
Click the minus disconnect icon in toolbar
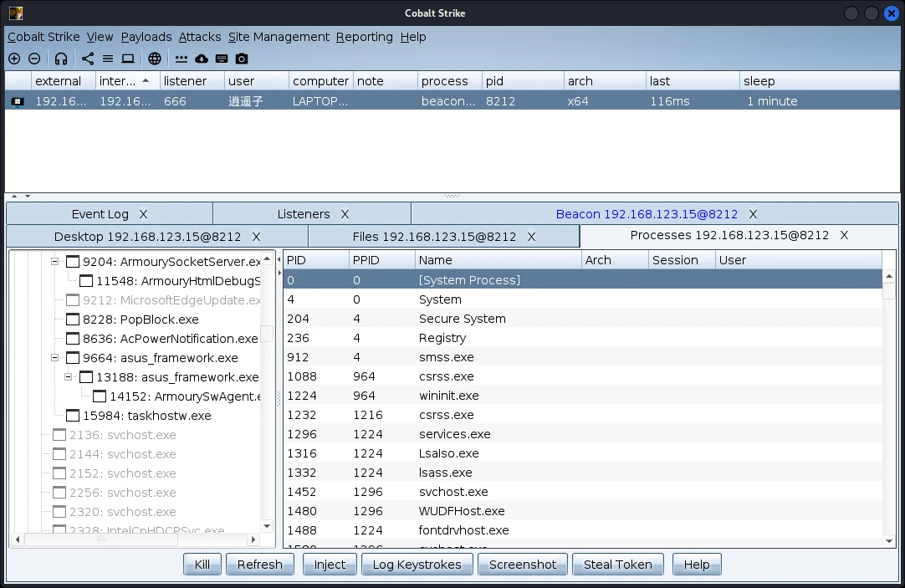(x=34, y=59)
